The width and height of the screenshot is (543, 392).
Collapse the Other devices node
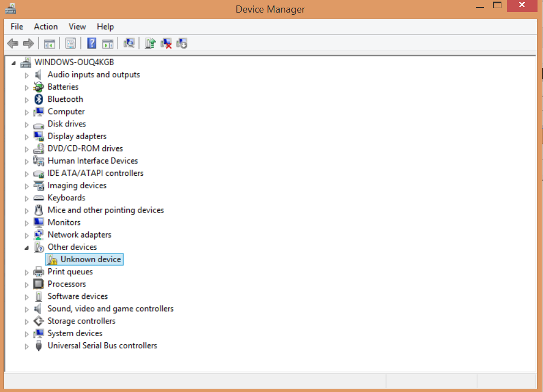click(27, 247)
